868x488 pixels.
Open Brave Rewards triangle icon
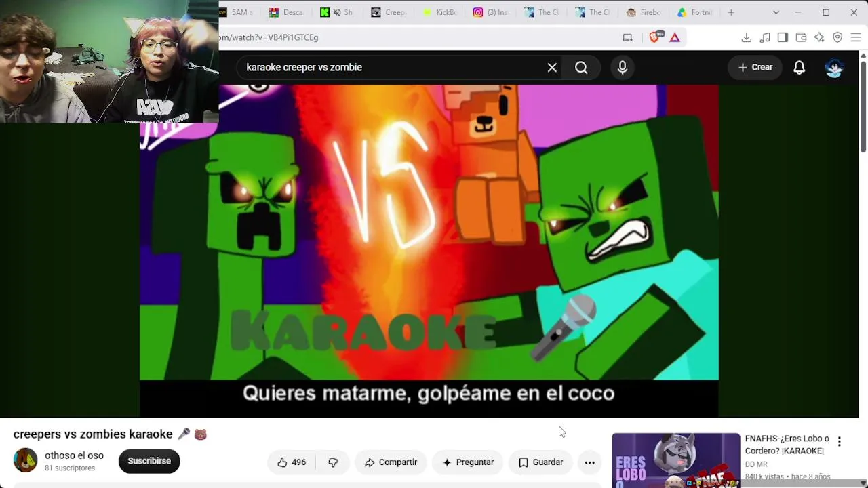point(675,37)
